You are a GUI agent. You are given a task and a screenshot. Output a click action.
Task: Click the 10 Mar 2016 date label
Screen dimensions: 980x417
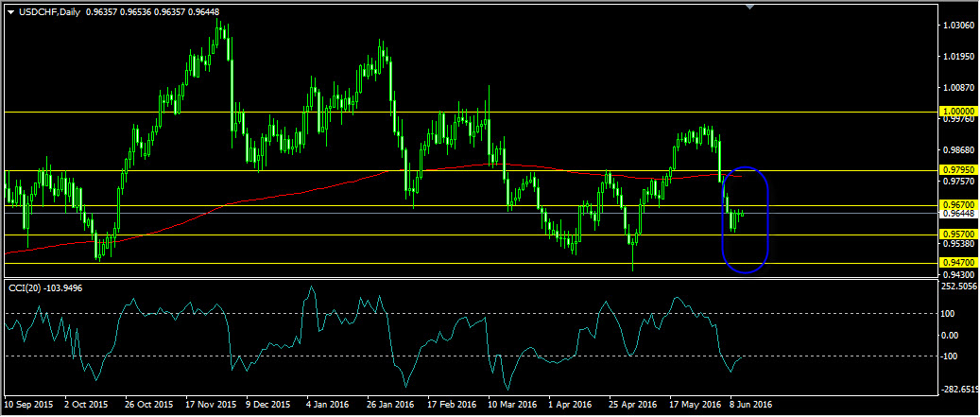click(x=511, y=405)
